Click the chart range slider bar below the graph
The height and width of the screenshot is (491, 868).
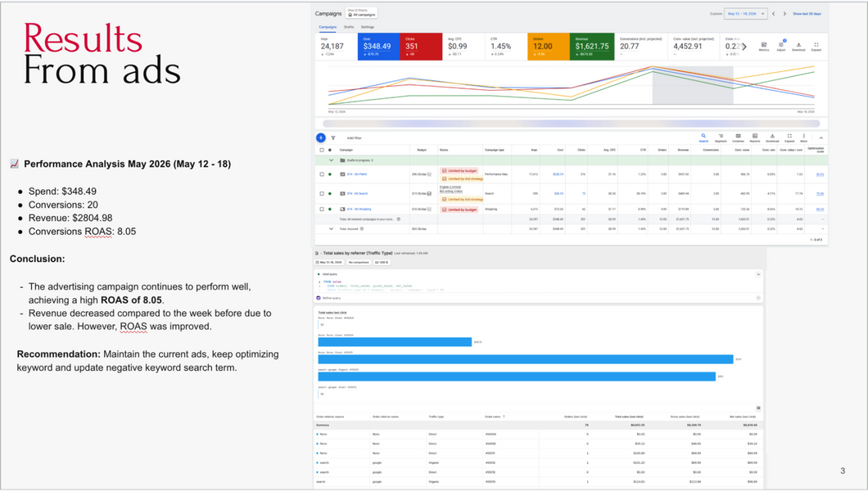coord(572,124)
